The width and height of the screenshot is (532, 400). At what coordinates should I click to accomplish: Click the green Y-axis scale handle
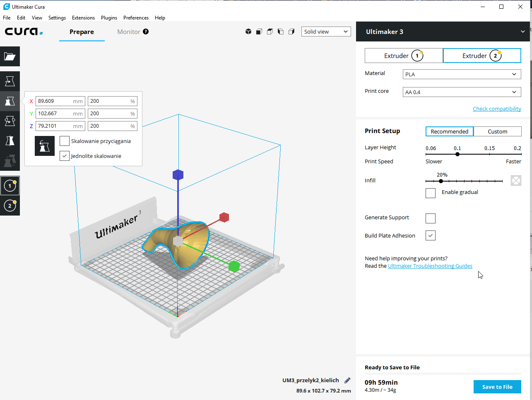[234, 267]
